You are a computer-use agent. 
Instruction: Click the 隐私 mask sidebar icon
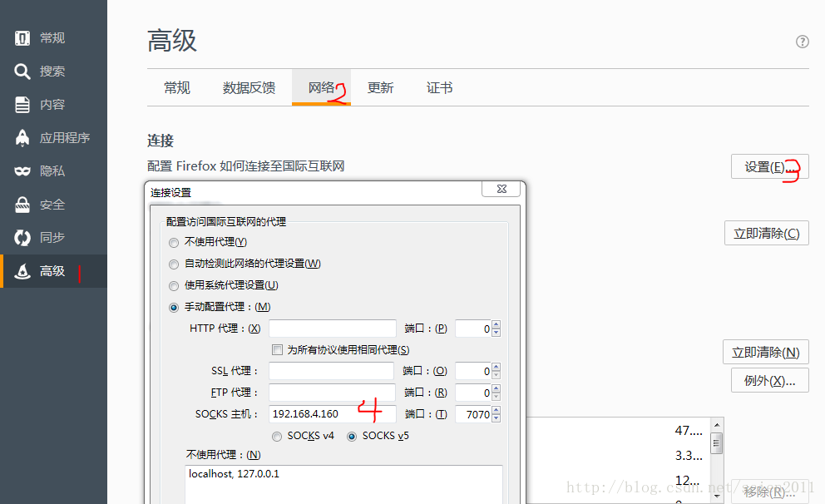tap(22, 171)
